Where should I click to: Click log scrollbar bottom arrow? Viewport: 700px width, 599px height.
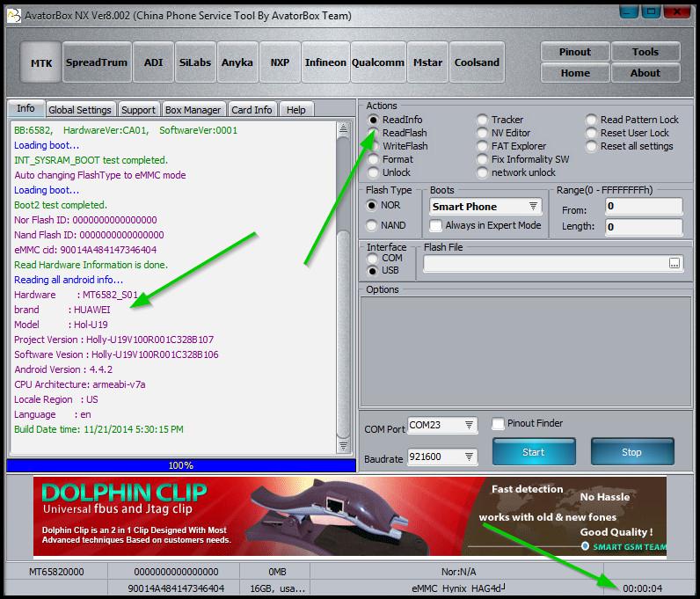[343, 446]
